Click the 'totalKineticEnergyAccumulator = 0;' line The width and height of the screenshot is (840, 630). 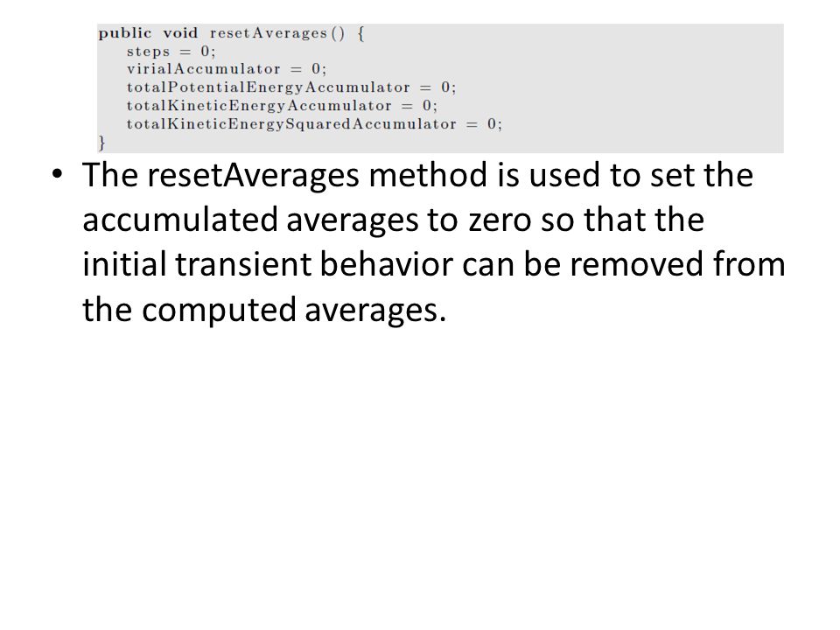click(282, 106)
